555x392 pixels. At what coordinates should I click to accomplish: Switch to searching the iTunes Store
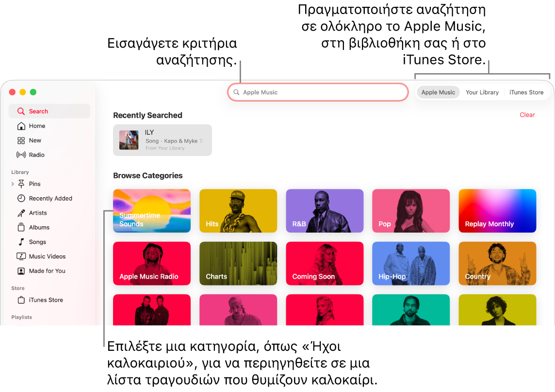(526, 92)
